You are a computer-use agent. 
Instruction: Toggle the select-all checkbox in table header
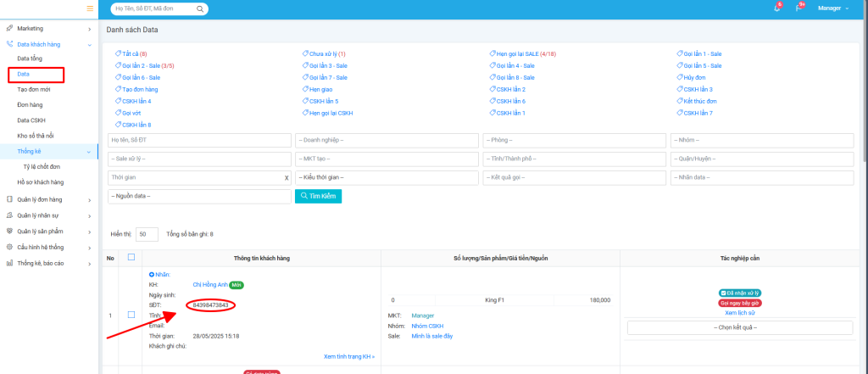(x=131, y=257)
